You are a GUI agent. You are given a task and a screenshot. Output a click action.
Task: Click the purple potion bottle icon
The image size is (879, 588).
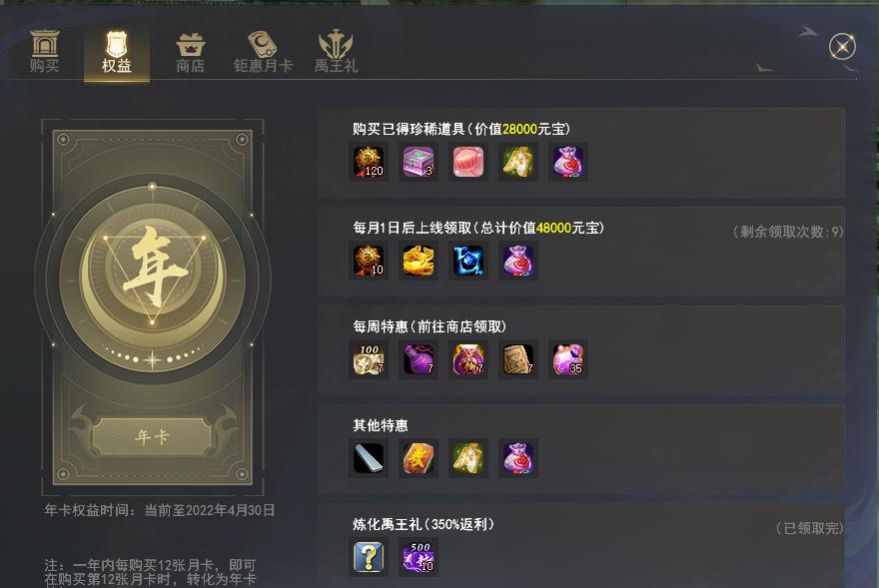pos(419,359)
